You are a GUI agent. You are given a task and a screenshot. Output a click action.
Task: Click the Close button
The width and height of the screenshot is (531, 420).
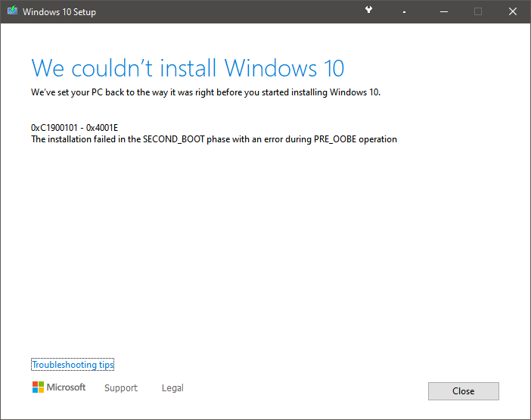point(463,391)
